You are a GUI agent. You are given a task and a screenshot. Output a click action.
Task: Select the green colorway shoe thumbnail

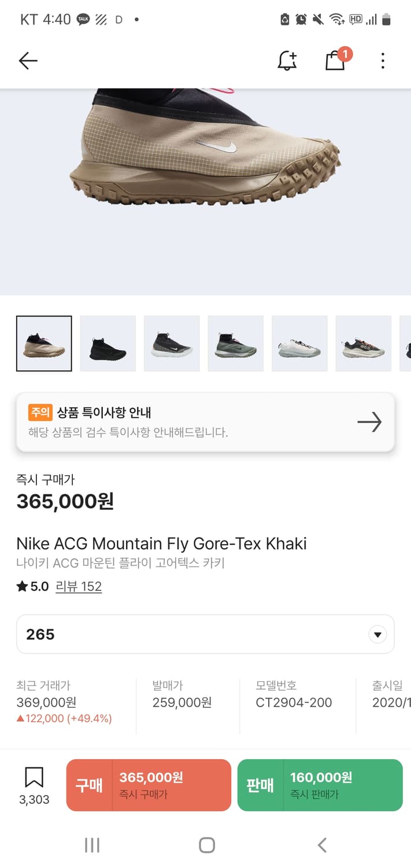click(x=236, y=344)
